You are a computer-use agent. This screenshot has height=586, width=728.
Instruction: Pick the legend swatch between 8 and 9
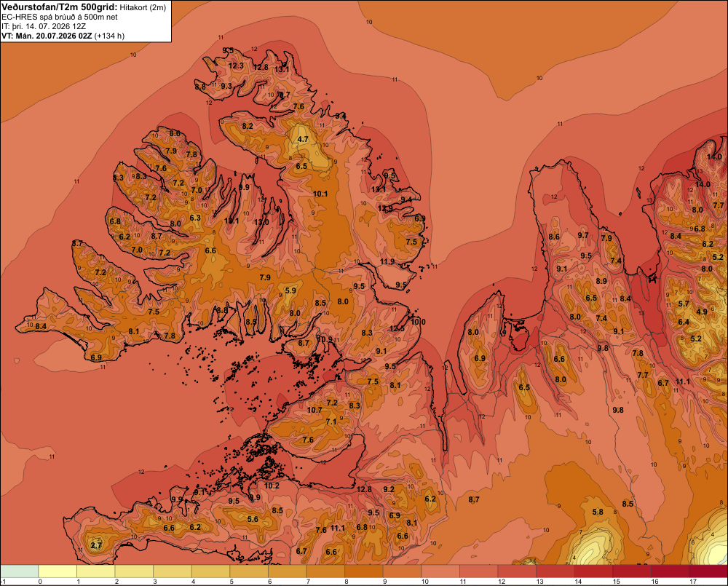click(364, 571)
